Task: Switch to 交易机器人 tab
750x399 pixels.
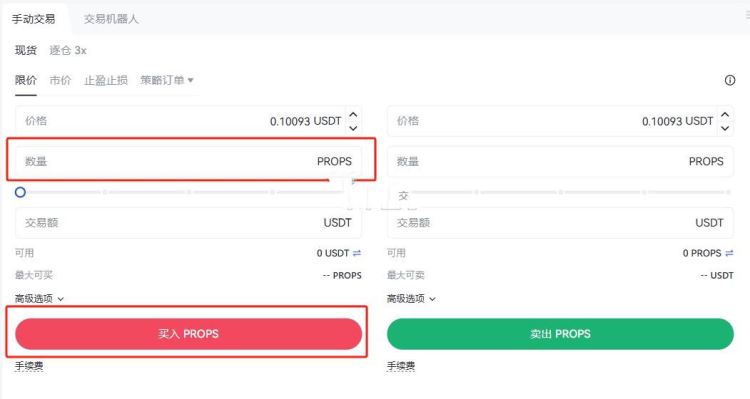Action: click(111, 19)
